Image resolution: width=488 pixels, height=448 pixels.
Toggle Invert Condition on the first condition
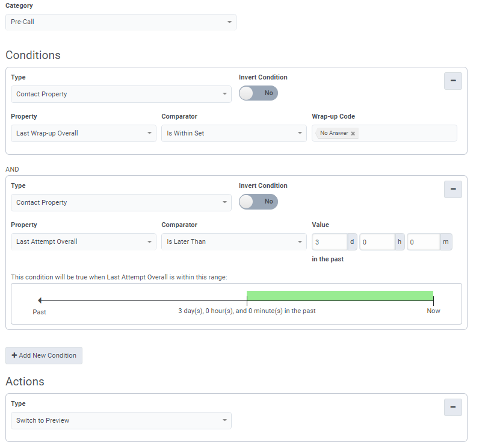(258, 93)
